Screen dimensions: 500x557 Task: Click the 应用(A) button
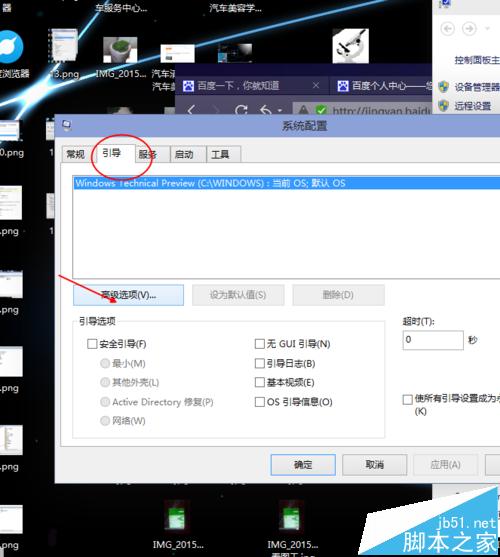pyautogui.click(x=445, y=465)
